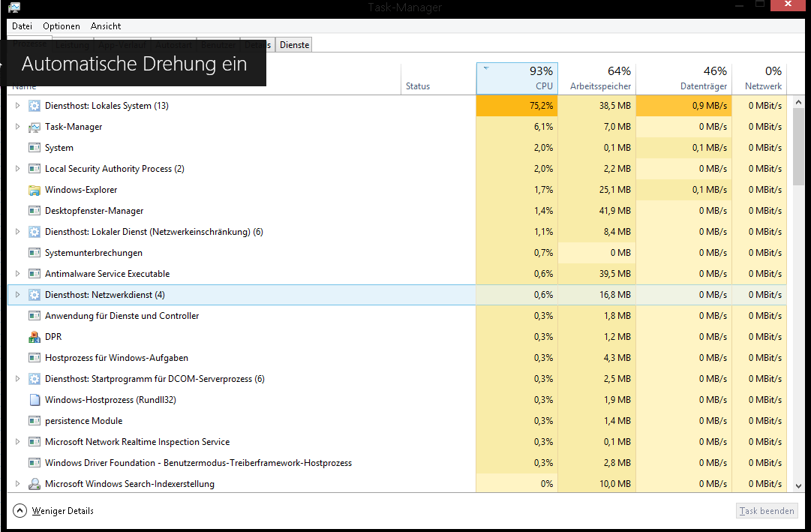Click the 6,1% CPU value
811x532 pixels.
544,127
